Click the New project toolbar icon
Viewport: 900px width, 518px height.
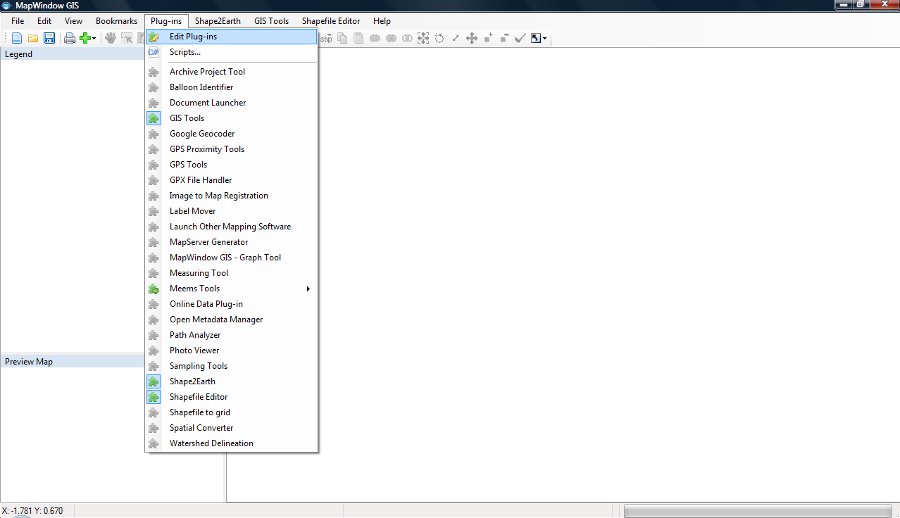[x=17, y=38]
